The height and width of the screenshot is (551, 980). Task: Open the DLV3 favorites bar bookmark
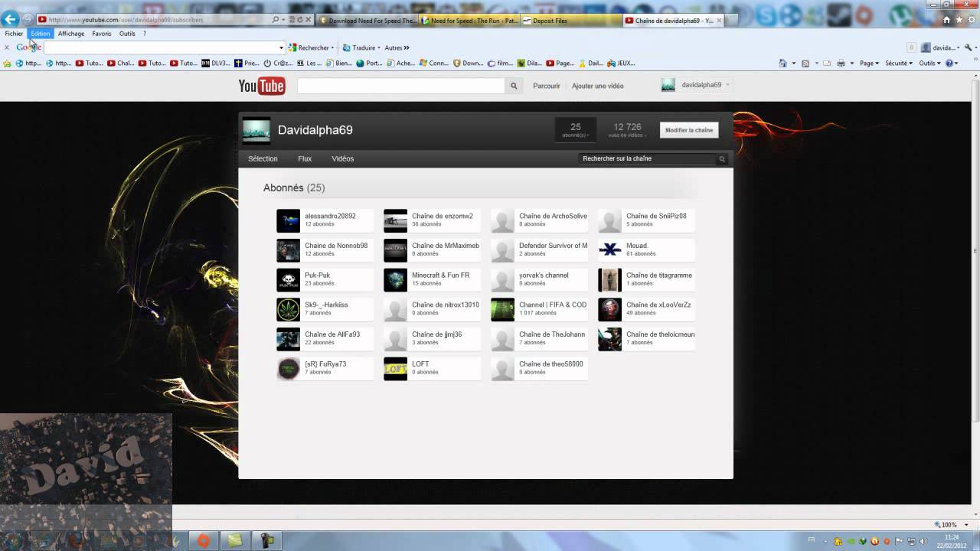tap(215, 64)
